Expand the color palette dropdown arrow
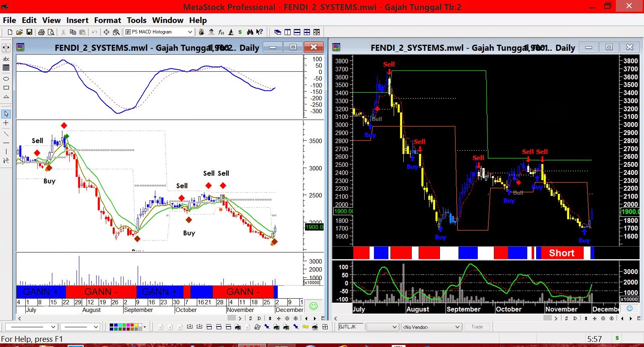 pos(144,327)
